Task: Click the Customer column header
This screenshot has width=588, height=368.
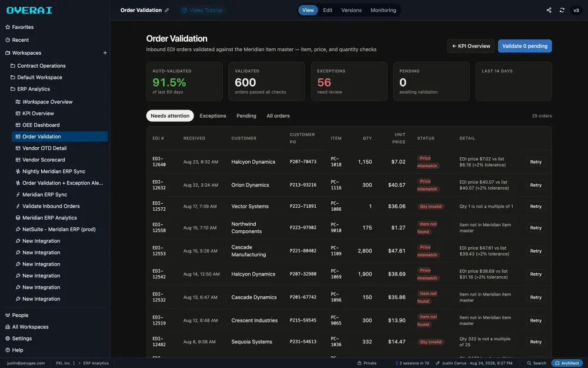Action: point(244,138)
